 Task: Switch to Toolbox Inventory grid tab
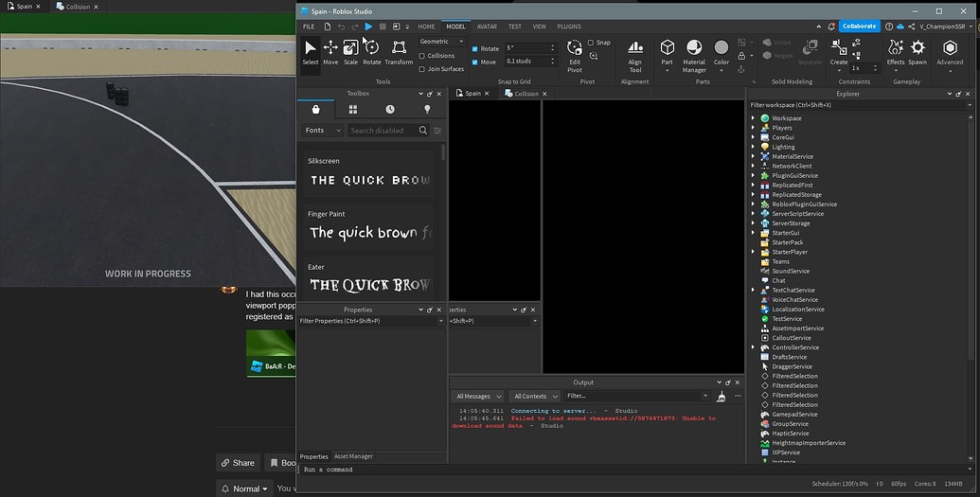(353, 110)
